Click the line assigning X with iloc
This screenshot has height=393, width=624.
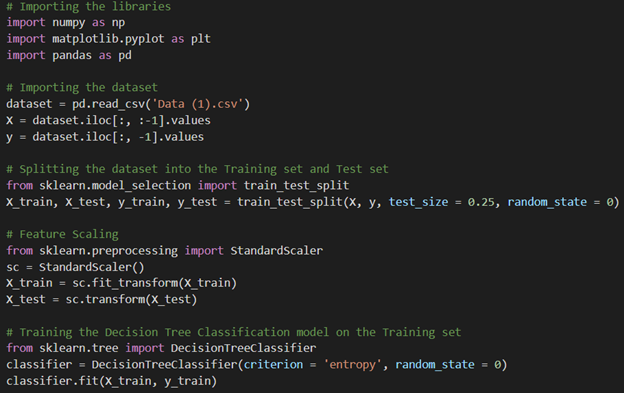(x=108, y=121)
